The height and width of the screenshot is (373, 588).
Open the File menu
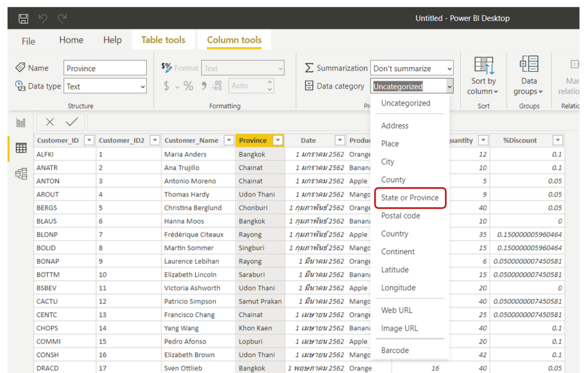pyautogui.click(x=28, y=41)
